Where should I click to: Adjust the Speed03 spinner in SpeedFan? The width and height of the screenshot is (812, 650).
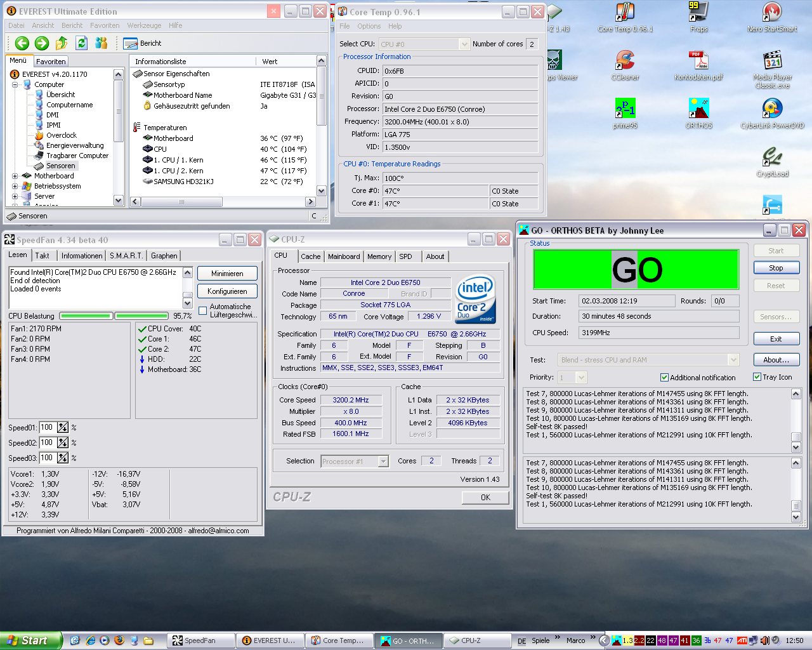coord(63,458)
